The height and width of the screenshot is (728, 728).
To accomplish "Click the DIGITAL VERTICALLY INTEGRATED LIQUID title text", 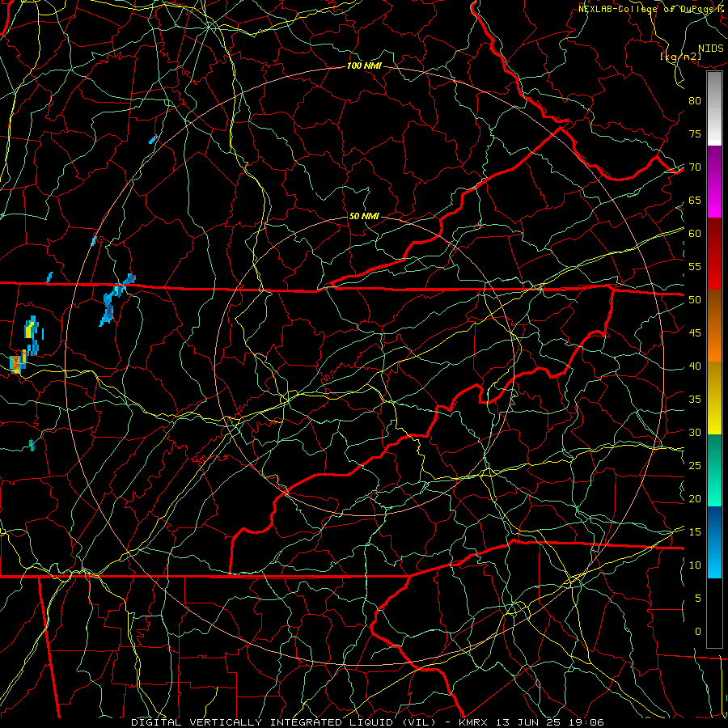I will click(283, 722).
